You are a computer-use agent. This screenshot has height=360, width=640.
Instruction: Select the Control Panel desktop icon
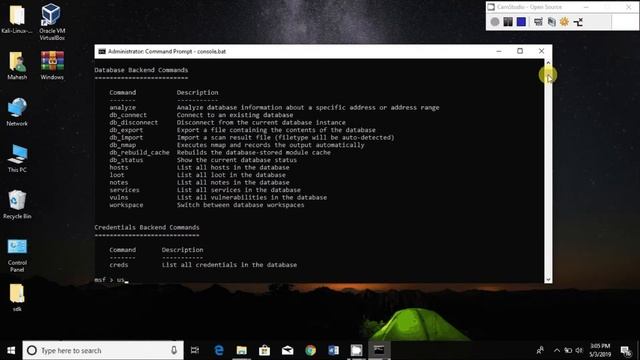tap(17, 255)
